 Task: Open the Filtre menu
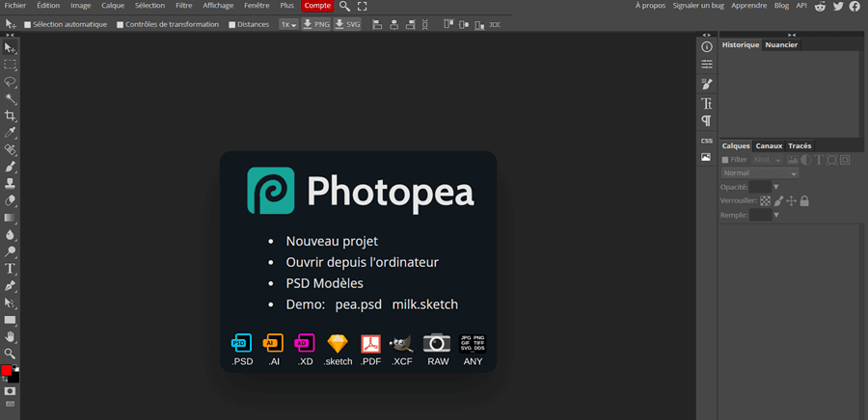pos(184,6)
